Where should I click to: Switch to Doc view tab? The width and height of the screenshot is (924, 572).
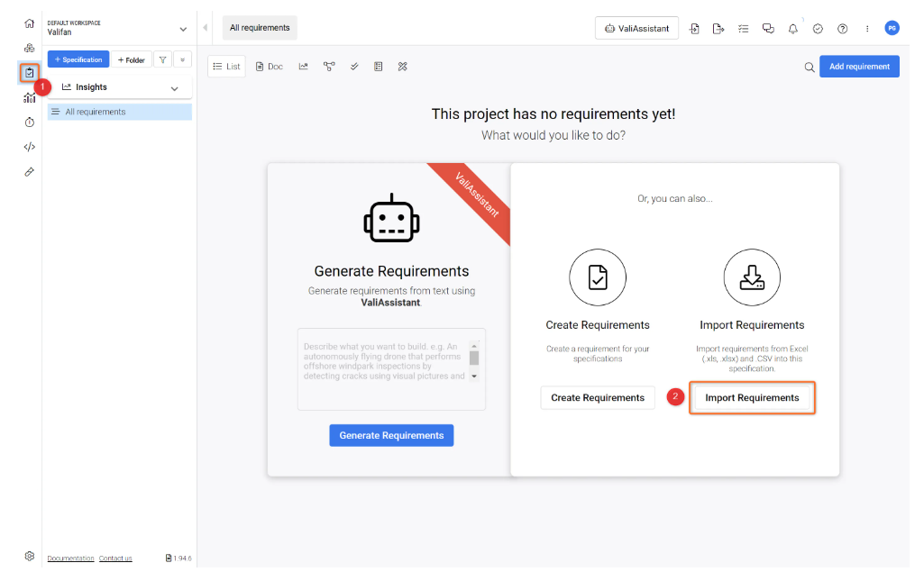[270, 67]
